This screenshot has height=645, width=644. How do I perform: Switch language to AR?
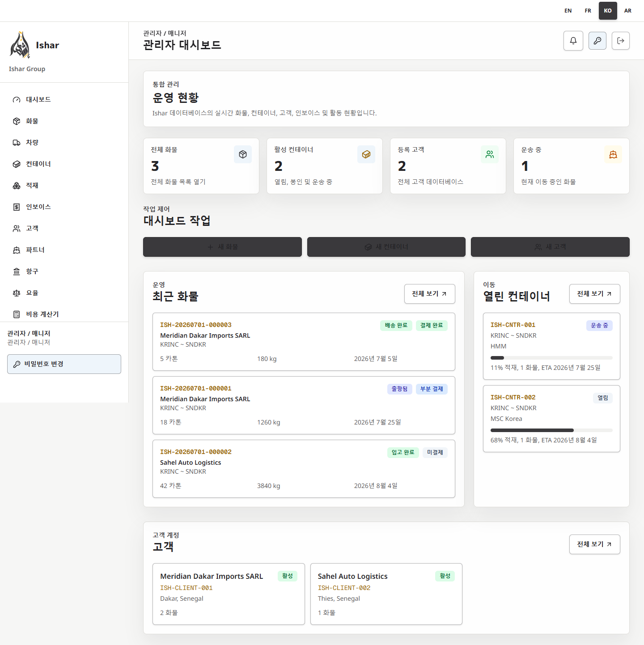(628, 11)
